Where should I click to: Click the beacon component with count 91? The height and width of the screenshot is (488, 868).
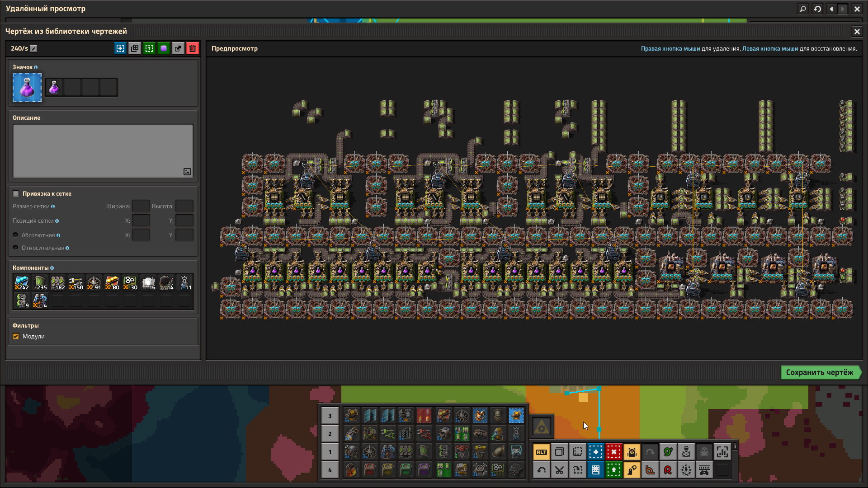click(x=94, y=283)
